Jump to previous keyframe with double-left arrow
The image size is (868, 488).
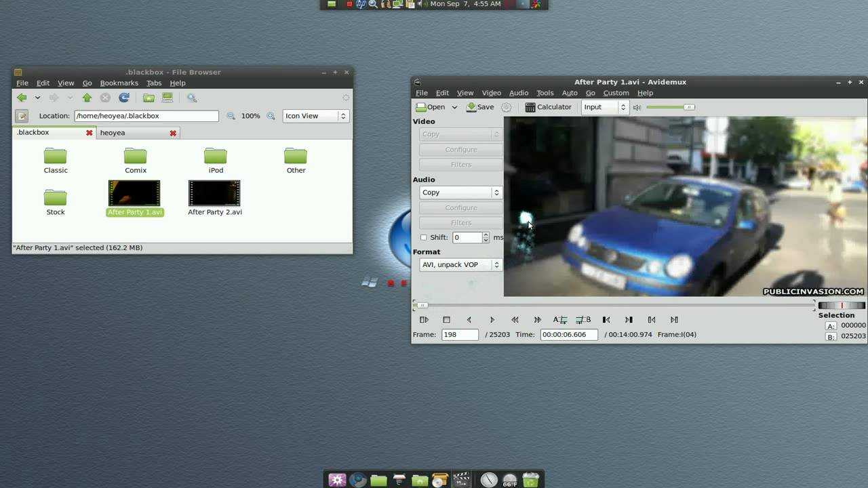click(515, 320)
